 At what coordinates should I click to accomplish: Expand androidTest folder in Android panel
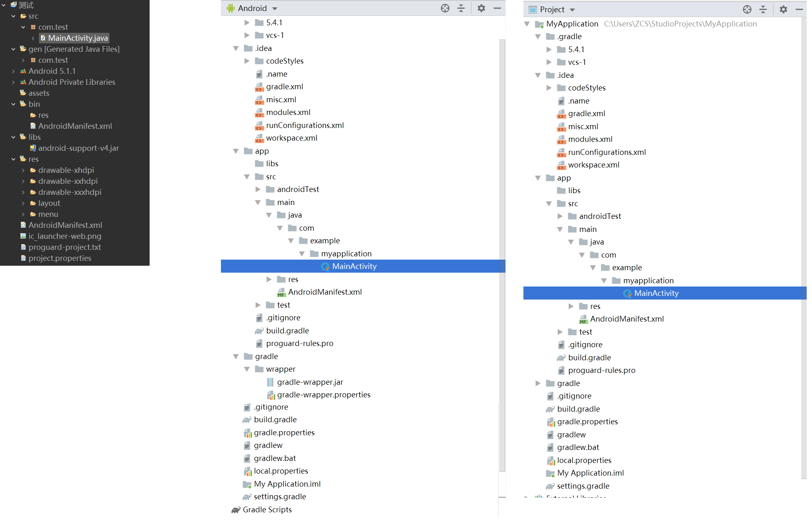coord(258,189)
